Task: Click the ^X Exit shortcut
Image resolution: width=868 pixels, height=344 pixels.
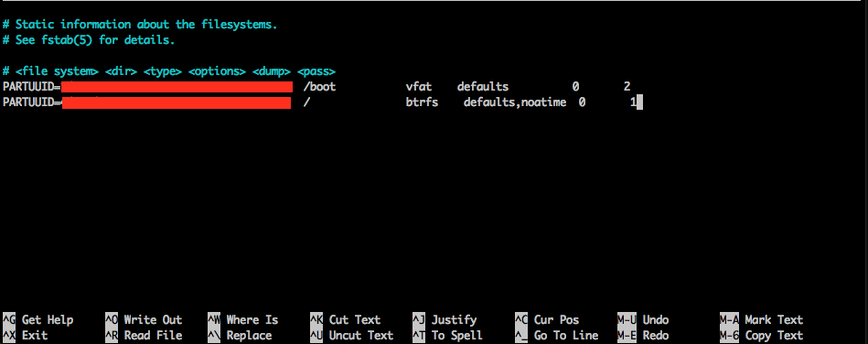Action: click(x=26, y=335)
